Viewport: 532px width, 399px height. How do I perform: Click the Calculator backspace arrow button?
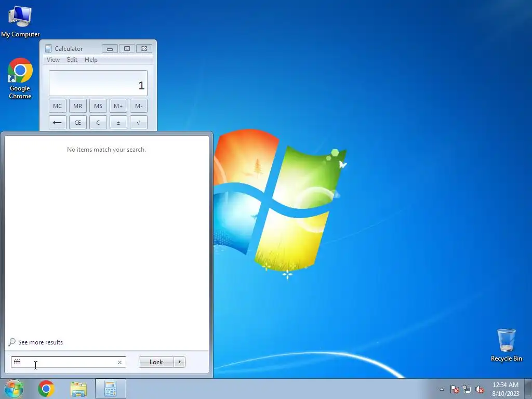click(57, 123)
